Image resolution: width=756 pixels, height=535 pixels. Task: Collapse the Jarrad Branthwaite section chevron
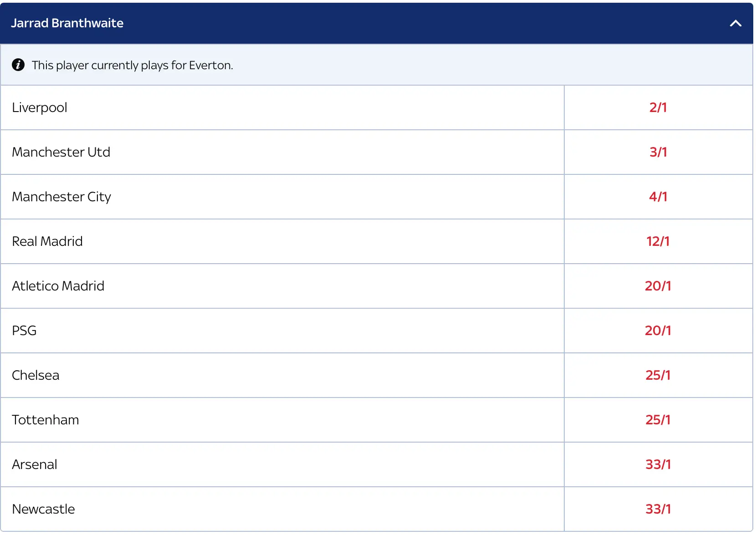[736, 23]
